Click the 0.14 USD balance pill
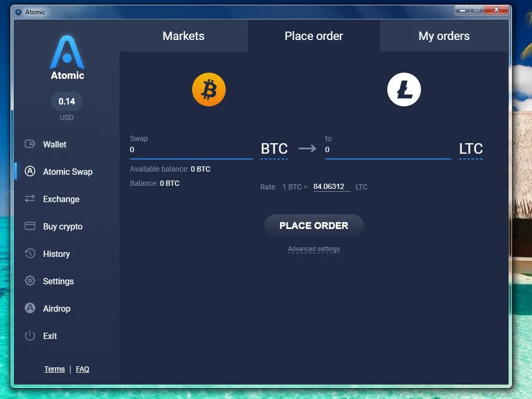532x399 pixels. click(x=67, y=102)
